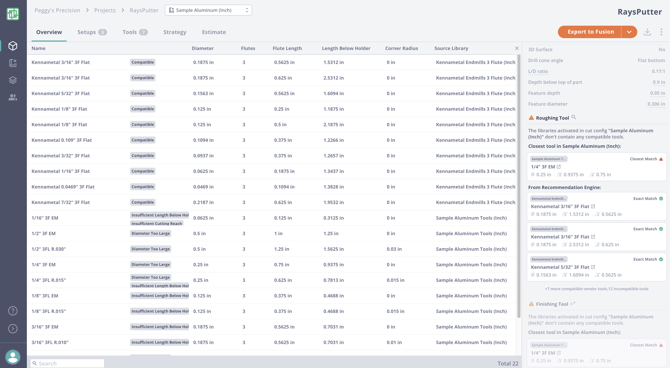Viewport: 670px width, 368px height.
Task: Close the tool table panel with X
Action: tap(517, 48)
